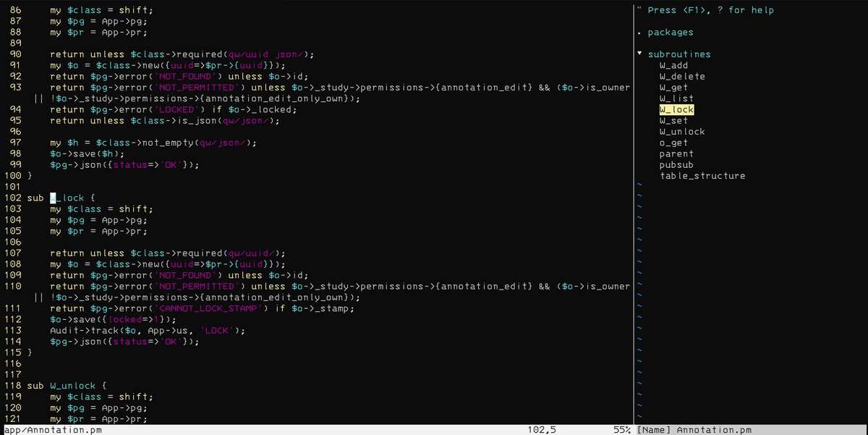The image size is (868, 435).
Task: Click the [Name] Annotation.pm Tagbar status
Action: [694, 429]
